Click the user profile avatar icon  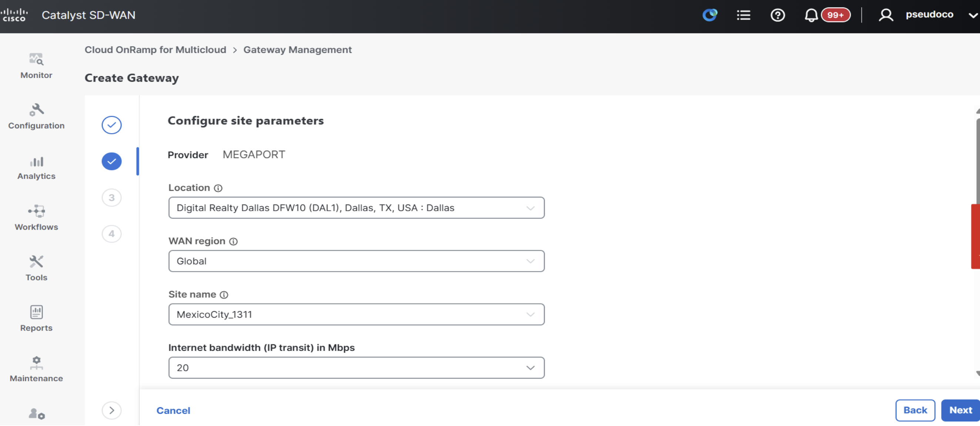[x=886, y=15]
